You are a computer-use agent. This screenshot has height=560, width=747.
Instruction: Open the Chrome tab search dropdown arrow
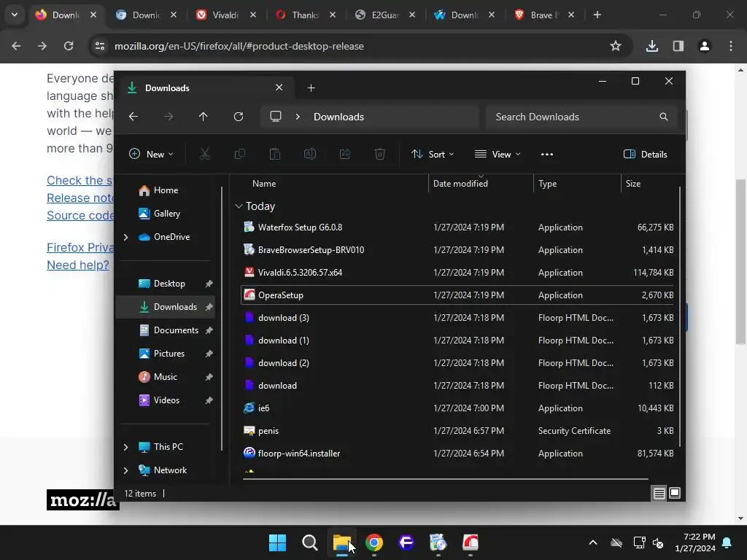pos(15,15)
